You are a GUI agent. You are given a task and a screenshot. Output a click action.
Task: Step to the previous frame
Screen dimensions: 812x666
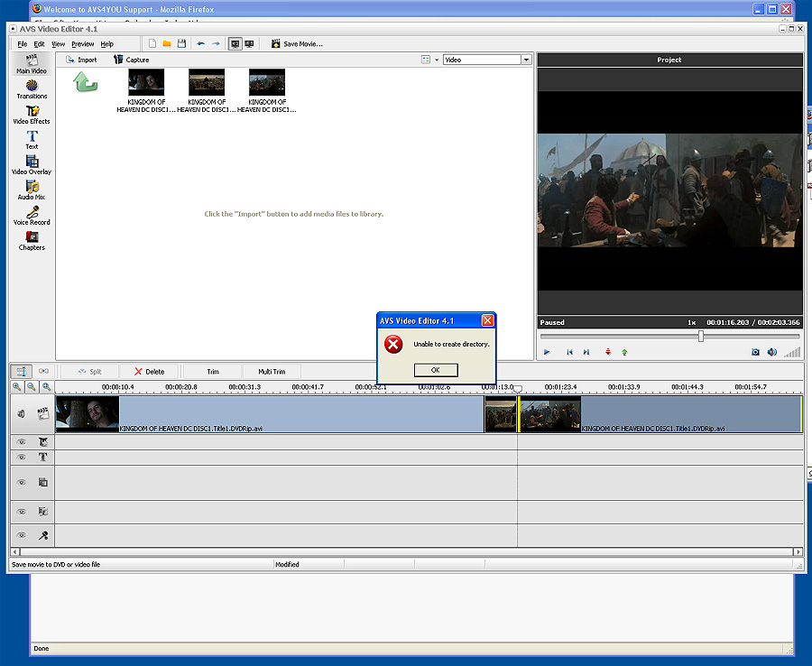click(569, 352)
